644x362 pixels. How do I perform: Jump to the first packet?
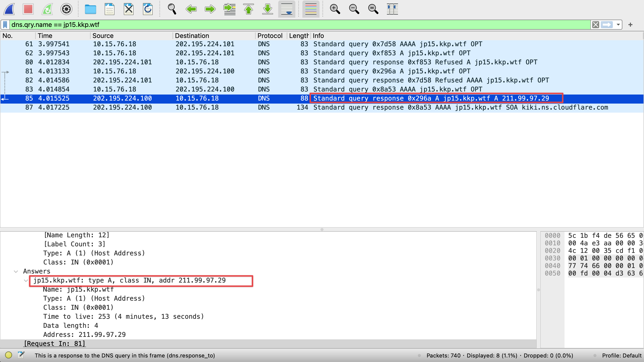(249, 9)
